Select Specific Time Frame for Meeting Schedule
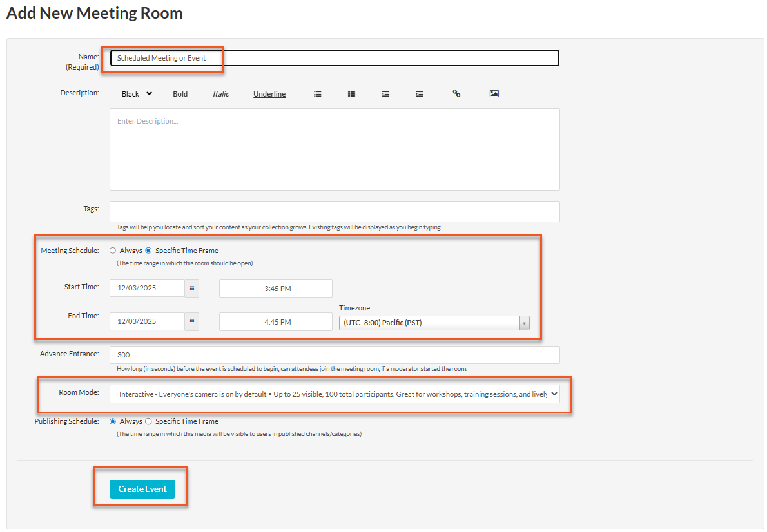 coord(148,251)
